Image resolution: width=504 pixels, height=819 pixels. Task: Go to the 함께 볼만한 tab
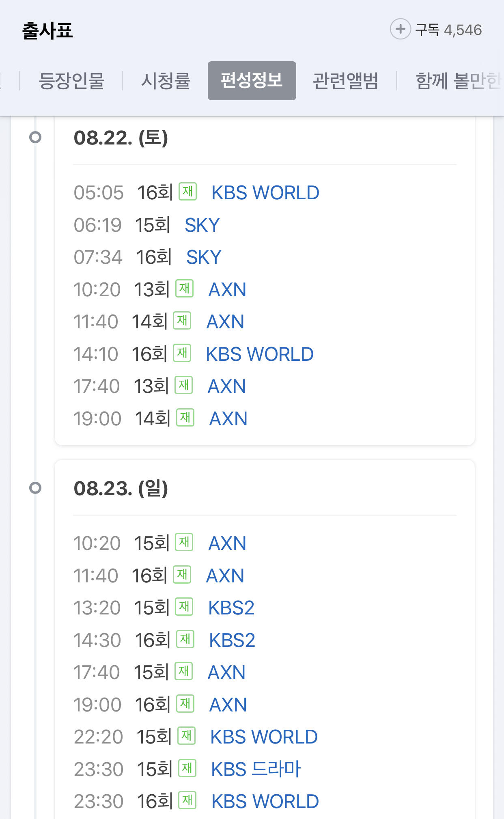tap(458, 80)
